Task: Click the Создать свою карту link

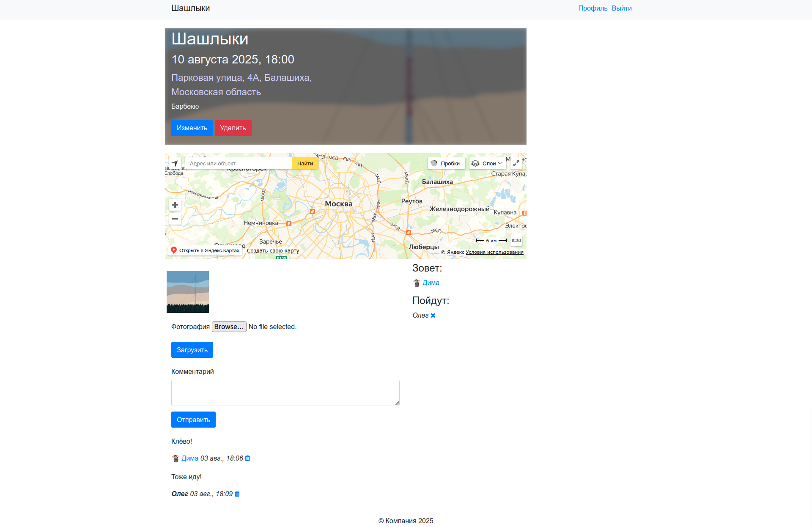Action: [x=273, y=251]
